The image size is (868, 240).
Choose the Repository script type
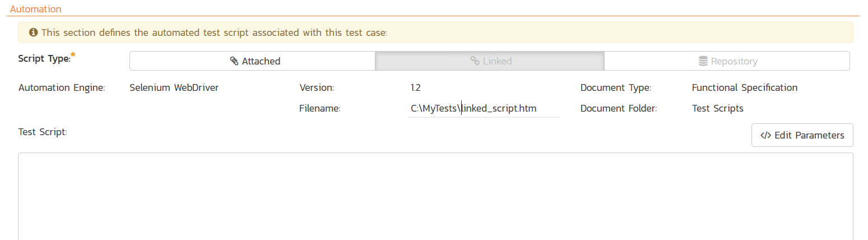727,61
